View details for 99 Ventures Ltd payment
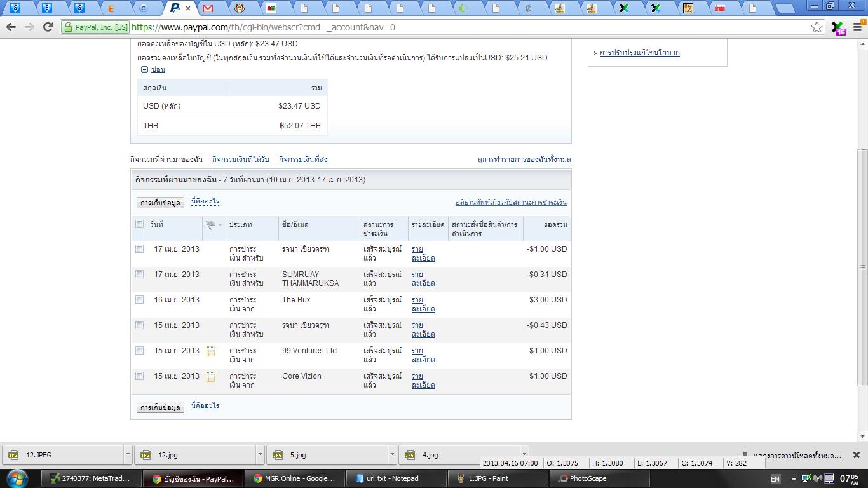This screenshot has height=488, width=868. pos(423,355)
